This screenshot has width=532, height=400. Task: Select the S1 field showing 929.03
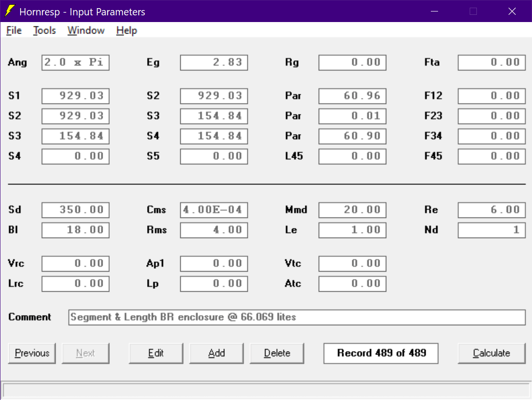point(75,96)
